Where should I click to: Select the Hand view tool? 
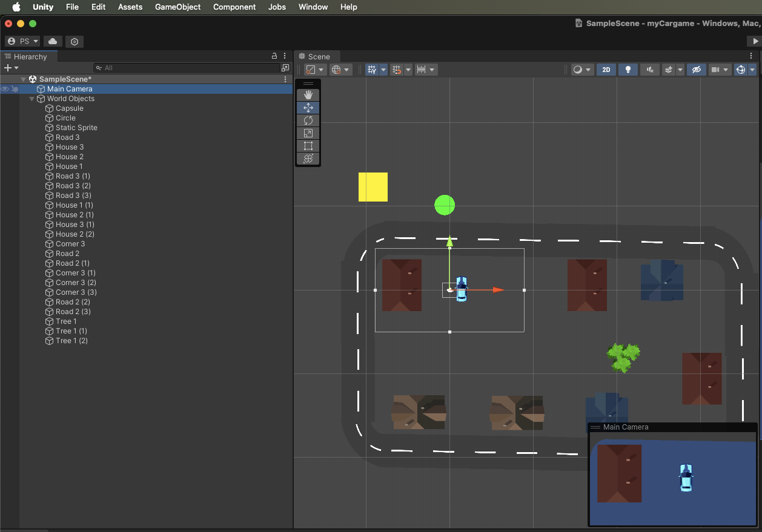[x=308, y=95]
